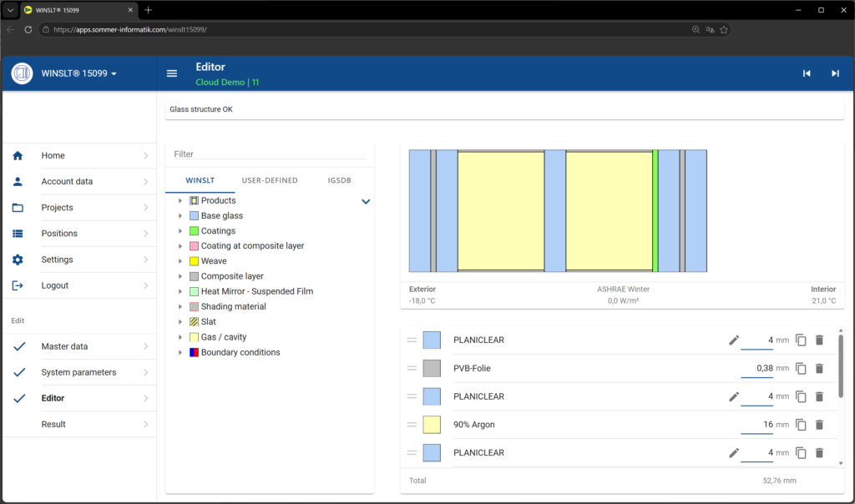Expand the Shading material tree node
Image resolution: width=855 pixels, height=504 pixels.
[180, 307]
